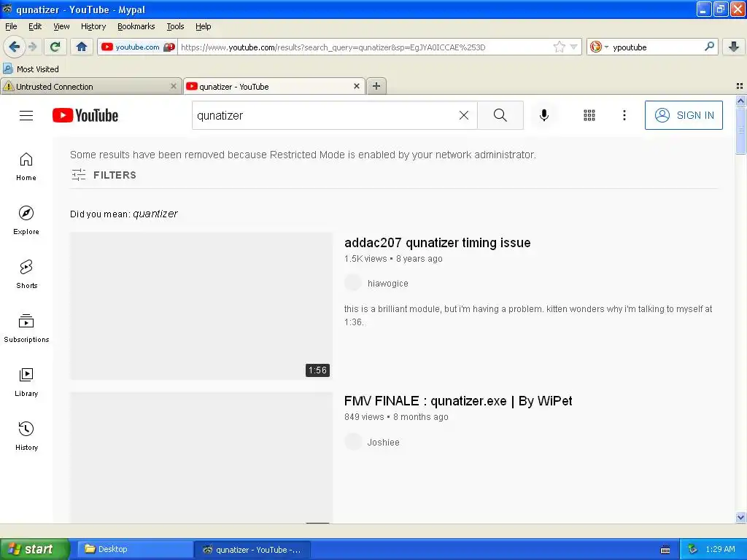747x560 pixels.
Task: Open the View menu
Action: pyautogui.click(x=61, y=26)
